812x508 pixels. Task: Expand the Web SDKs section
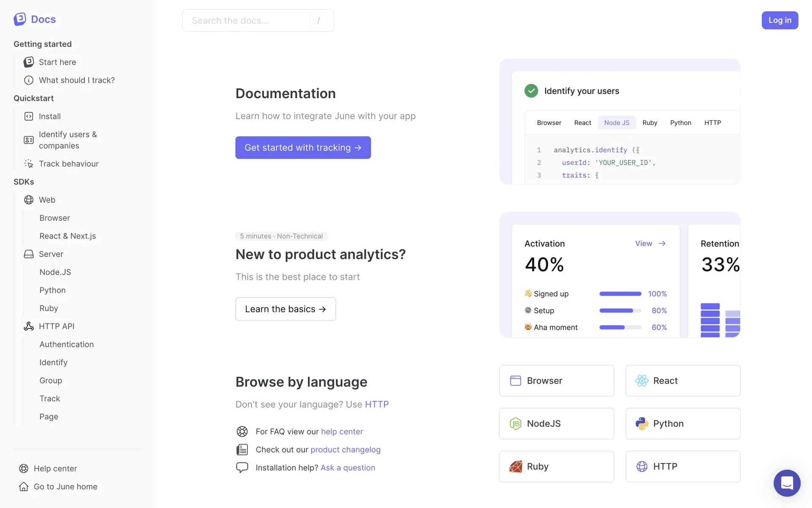47,200
